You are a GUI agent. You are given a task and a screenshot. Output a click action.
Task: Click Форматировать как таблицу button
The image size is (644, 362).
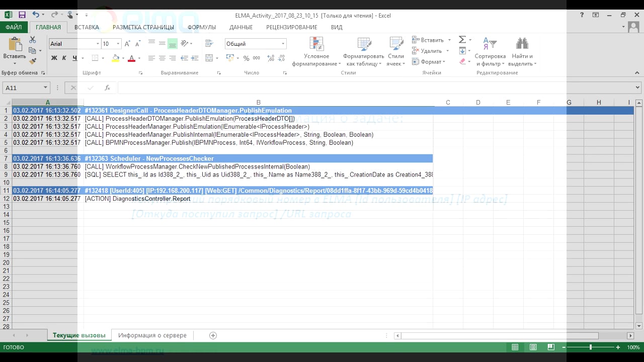click(363, 51)
